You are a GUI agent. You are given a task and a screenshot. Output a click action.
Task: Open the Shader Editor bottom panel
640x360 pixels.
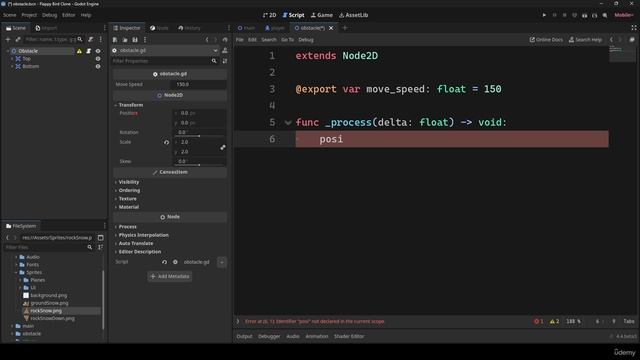click(x=349, y=336)
